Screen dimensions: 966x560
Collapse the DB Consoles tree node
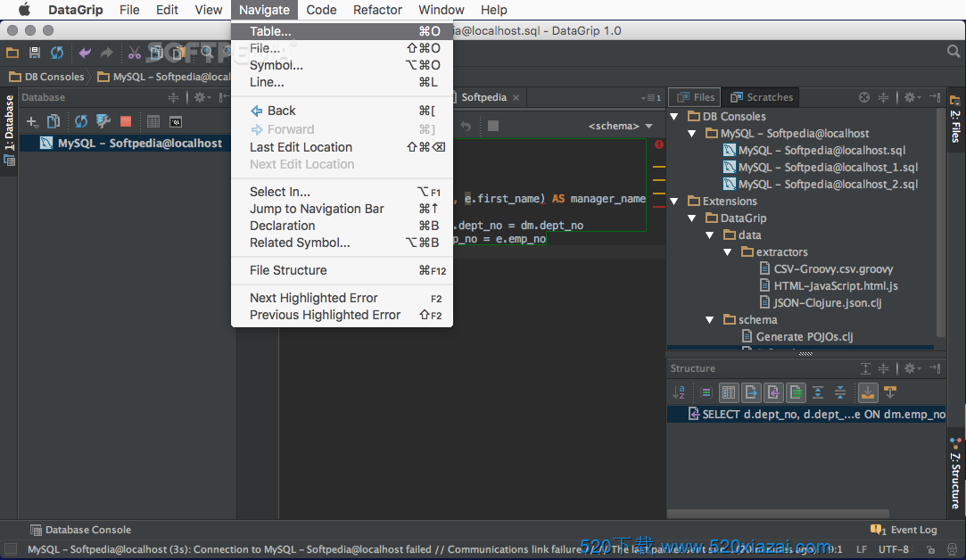point(674,117)
